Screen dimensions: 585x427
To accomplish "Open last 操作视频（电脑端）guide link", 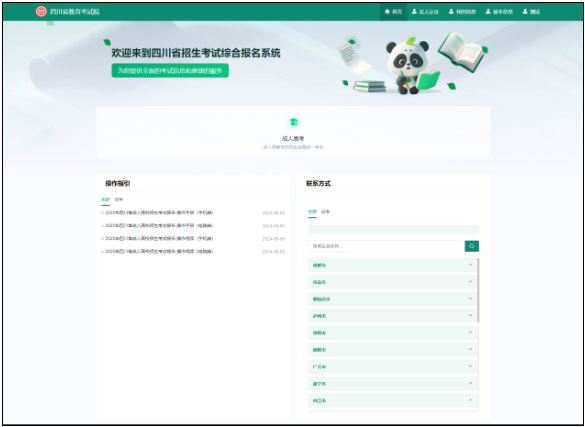I will [159, 251].
